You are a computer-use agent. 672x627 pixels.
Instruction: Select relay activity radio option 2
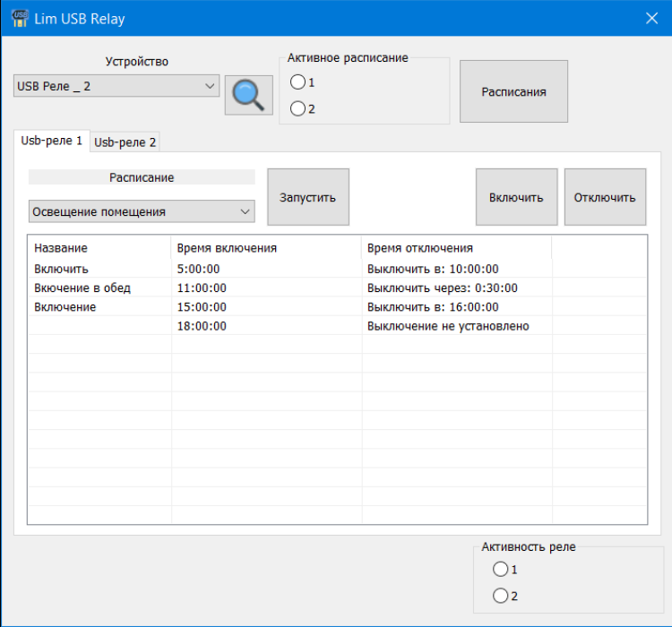pos(500,596)
